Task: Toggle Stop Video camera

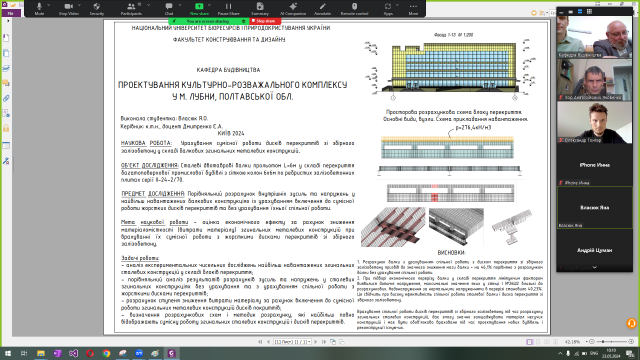Action: 69,8
